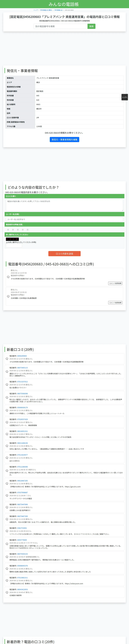Open the 市外局番(045 横浜) breadcrumb
The image size is (129, 644).
(46, 10)
